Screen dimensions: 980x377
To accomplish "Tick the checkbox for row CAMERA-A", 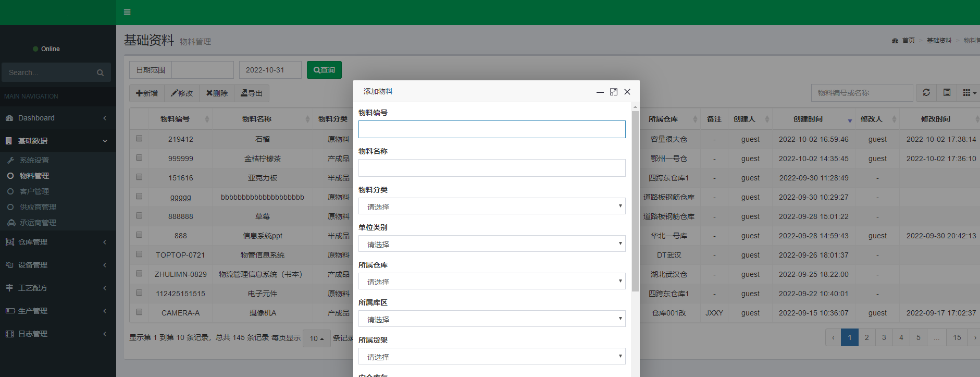I will coord(139,312).
